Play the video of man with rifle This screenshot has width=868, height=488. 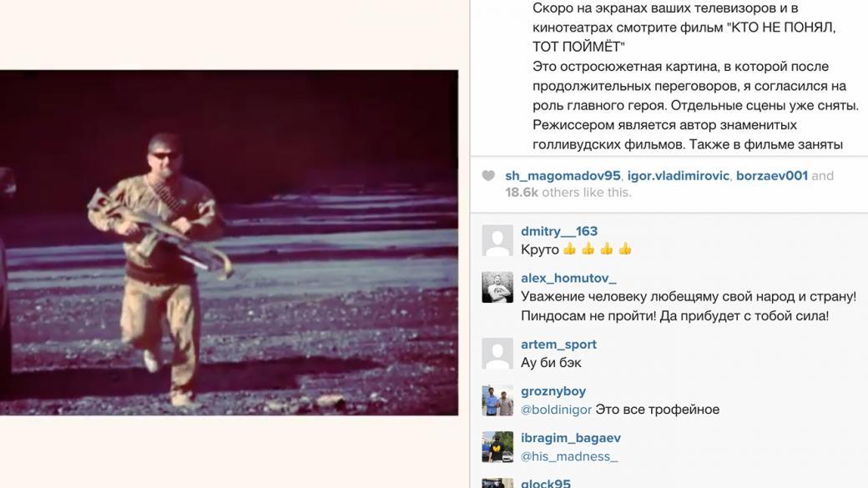[229, 243]
